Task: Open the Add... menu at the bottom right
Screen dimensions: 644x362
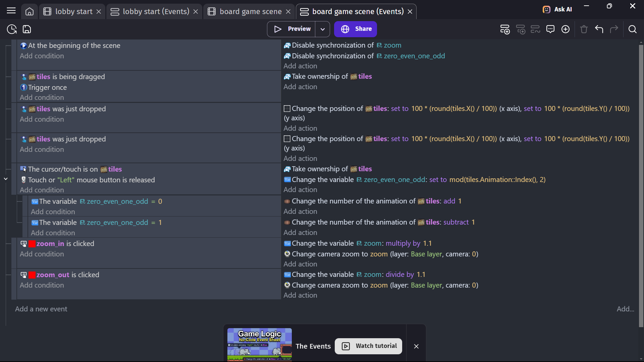Action: (x=625, y=309)
